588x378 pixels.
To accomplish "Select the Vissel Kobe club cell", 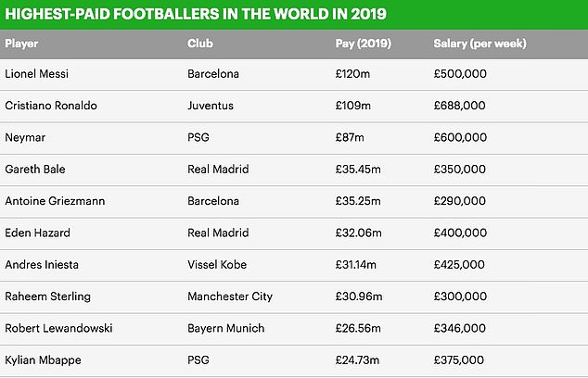I will click(x=215, y=264).
